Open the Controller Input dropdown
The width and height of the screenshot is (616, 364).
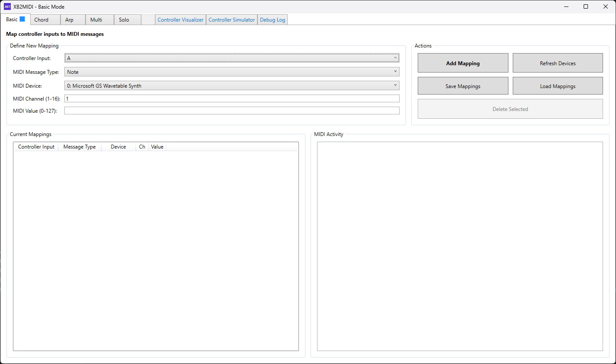click(232, 58)
